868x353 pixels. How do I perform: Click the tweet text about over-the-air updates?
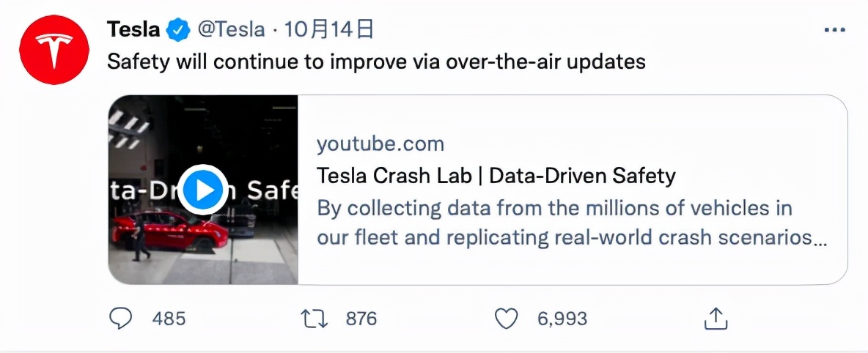coord(376,62)
